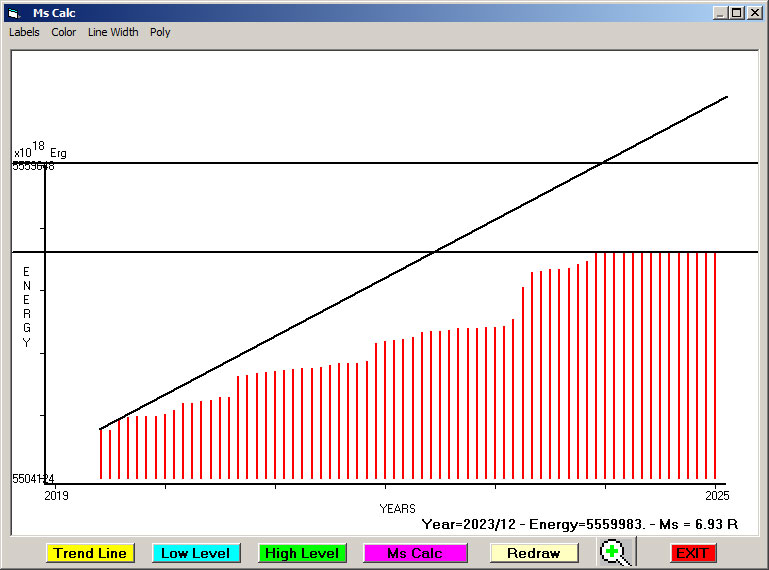Click the magnifier zoom-in icon
This screenshot has height=570, width=769.
point(615,552)
